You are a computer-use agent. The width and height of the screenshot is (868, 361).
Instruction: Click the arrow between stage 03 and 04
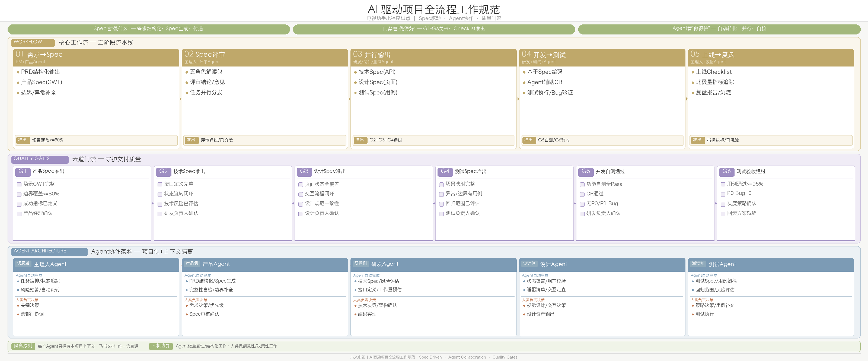[518, 99]
